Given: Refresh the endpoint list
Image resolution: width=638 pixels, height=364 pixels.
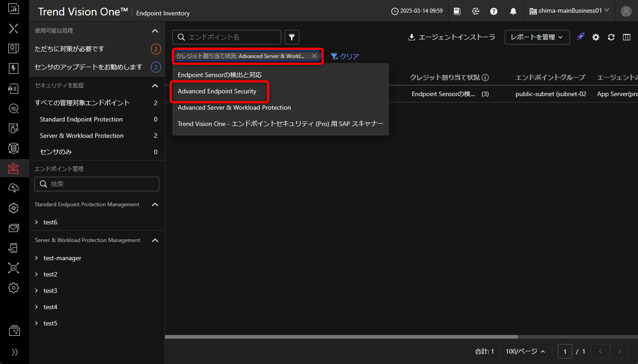Looking at the screenshot, I should click(x=611, y=37).
